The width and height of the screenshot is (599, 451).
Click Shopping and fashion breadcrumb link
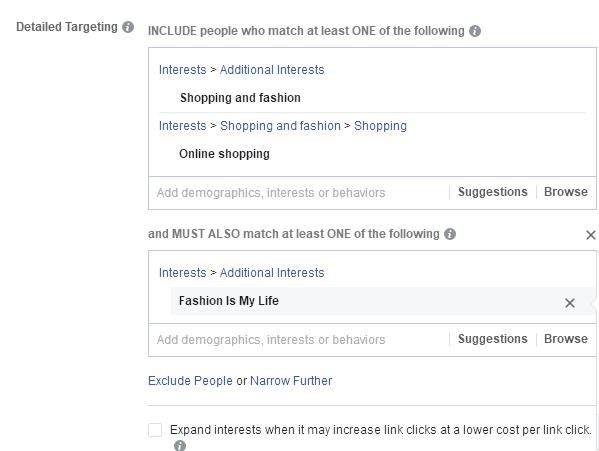pos(280,126)
